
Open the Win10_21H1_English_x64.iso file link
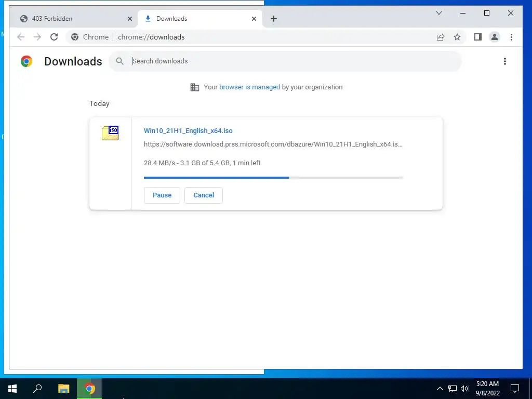tap(188, 130)
